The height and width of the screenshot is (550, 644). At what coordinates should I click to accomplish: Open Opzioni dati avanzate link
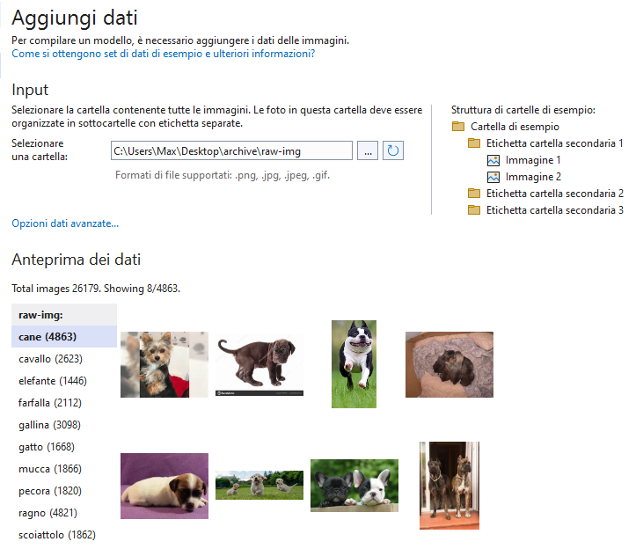(65, 223)
